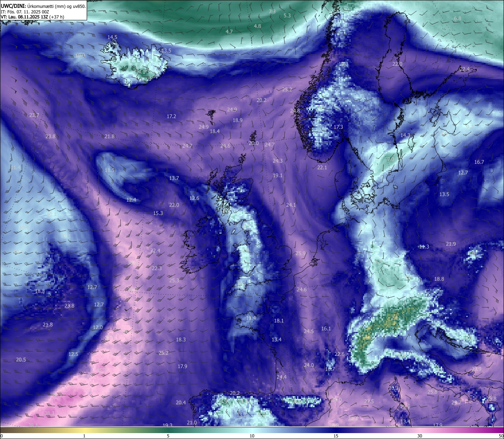Image resolution: width=504 pixels, height=439 pixels.
Task: Click the 'VT: Lau. 08.11.2025 13Z (+37 h)' line
Action: (x=33, y=17)
